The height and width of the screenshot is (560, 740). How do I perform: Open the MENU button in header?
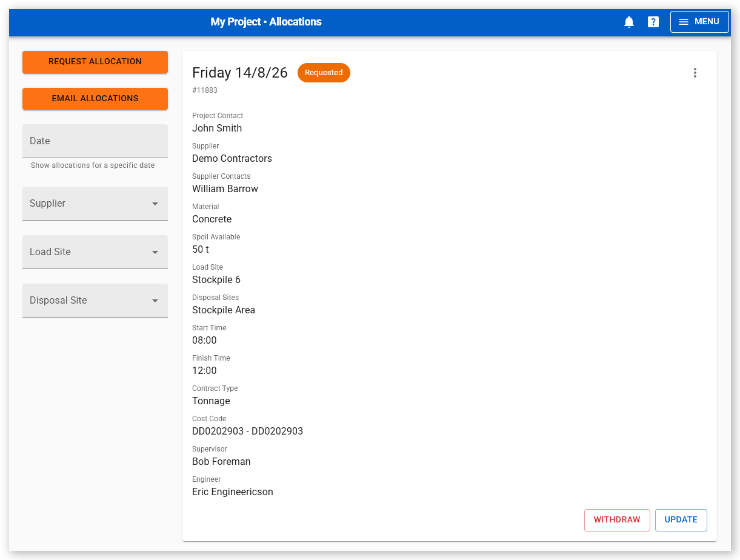tap(699, 22)
